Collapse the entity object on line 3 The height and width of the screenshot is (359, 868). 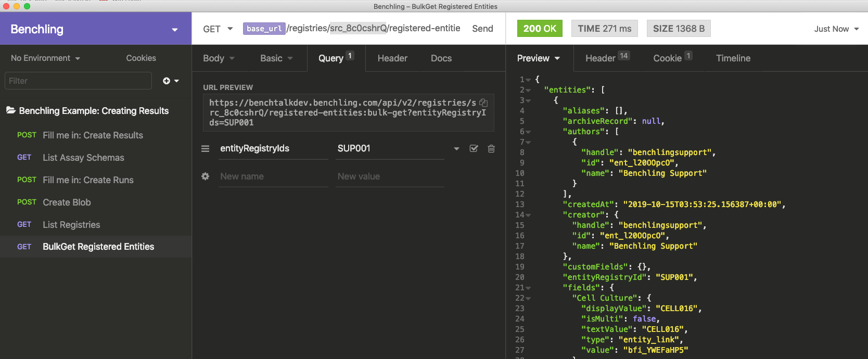pyautogui.click(x=528, y=100)
